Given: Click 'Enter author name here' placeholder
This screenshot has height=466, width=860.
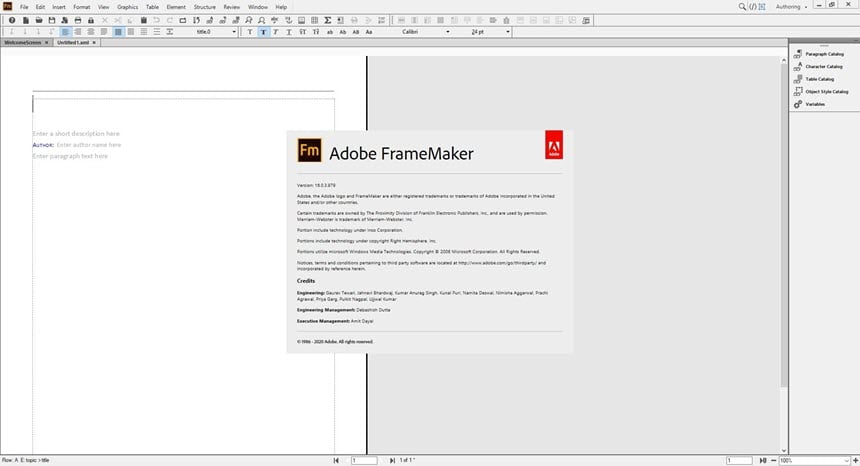Looking at the screenshot, I should pyautogui.click(x=89, y=145).
